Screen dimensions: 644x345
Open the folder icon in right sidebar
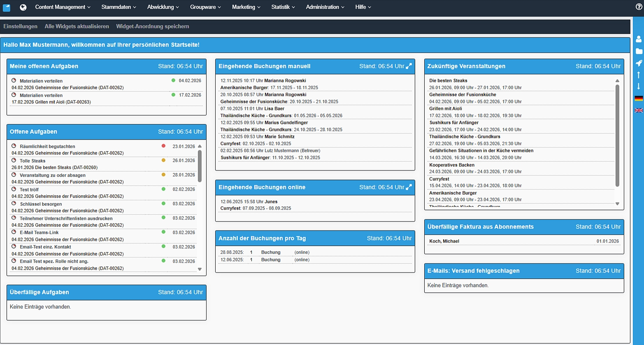(639, 51)
